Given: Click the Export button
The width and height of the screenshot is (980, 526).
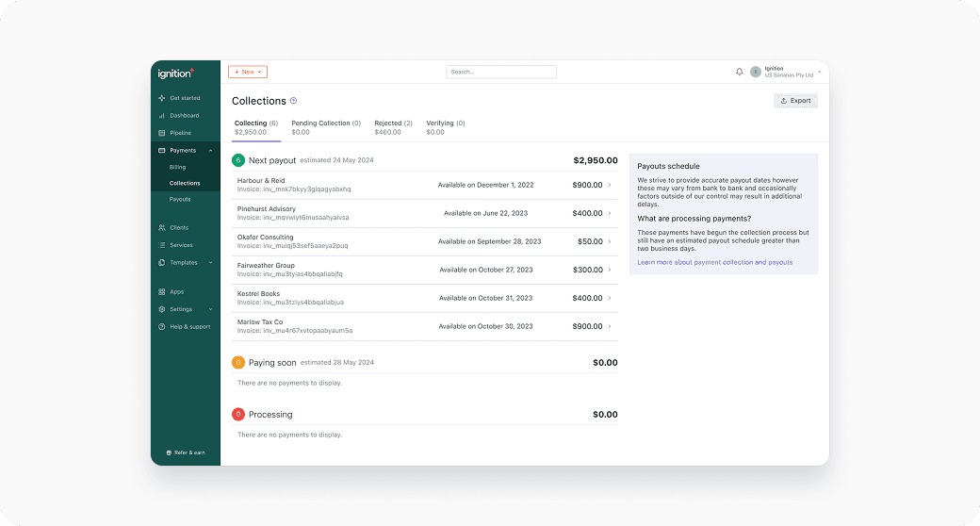Looking at the screenshot, I should tap(795, 101).
